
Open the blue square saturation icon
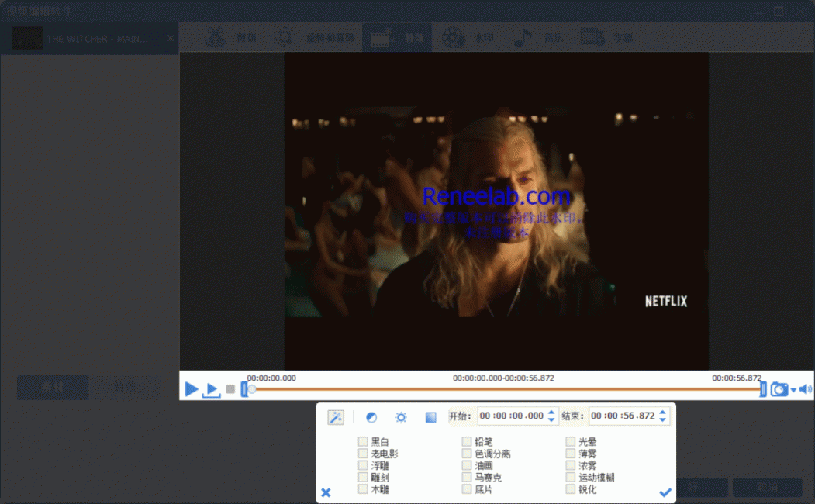point(430,417)
